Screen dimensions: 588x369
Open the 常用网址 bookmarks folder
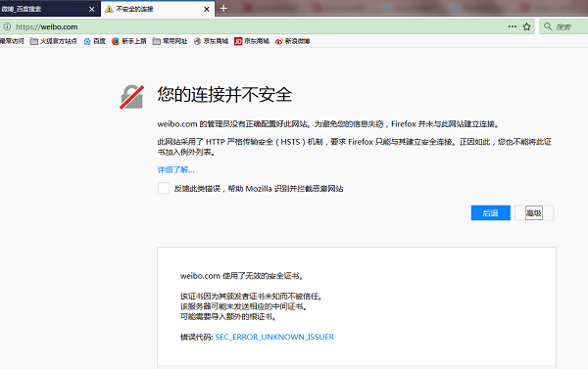170,41
